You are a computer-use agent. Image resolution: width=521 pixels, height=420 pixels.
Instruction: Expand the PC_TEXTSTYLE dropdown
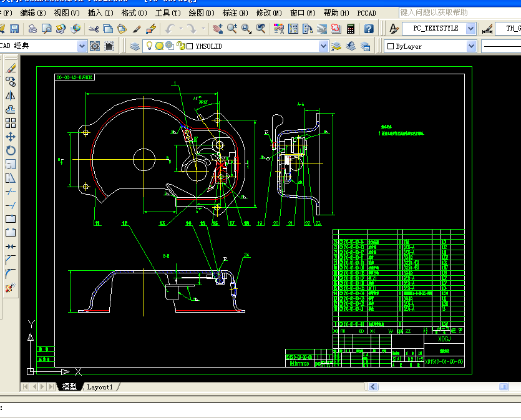[470, 29]
